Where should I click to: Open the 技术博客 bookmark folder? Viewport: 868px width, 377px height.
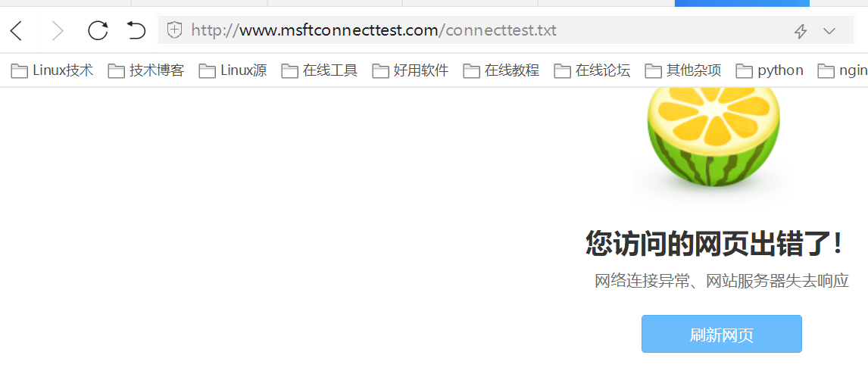146,71
